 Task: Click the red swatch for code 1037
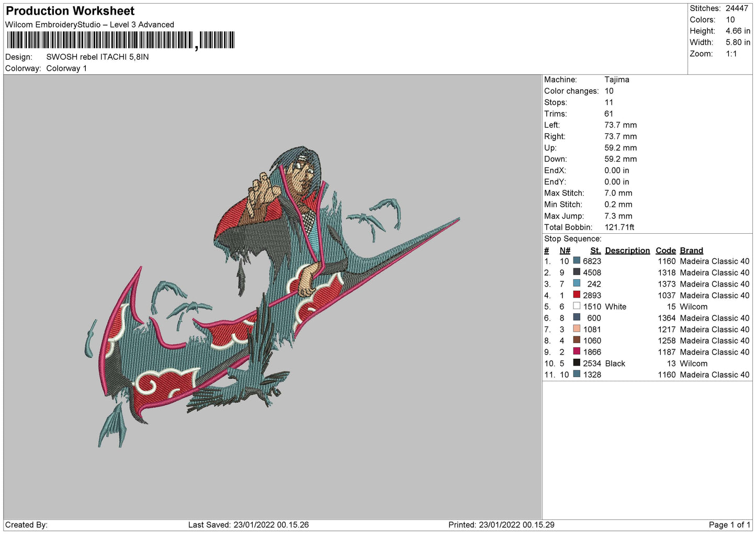coord(577,295)
